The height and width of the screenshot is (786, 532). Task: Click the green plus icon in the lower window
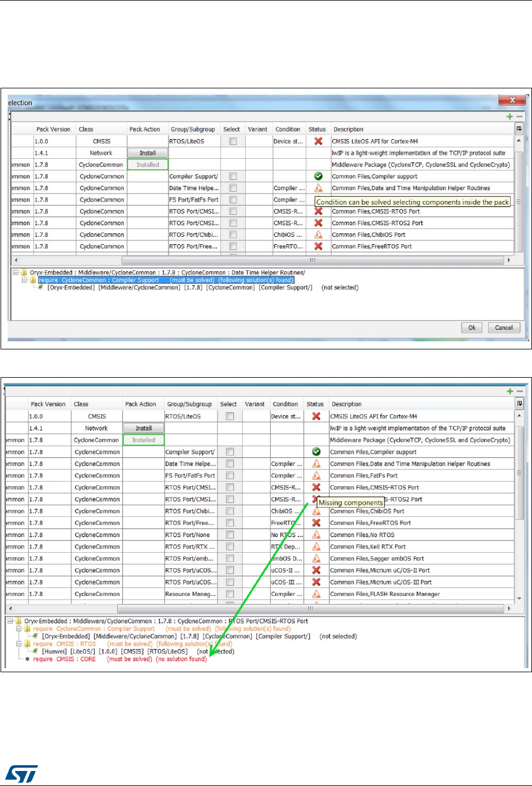(509, 391)
